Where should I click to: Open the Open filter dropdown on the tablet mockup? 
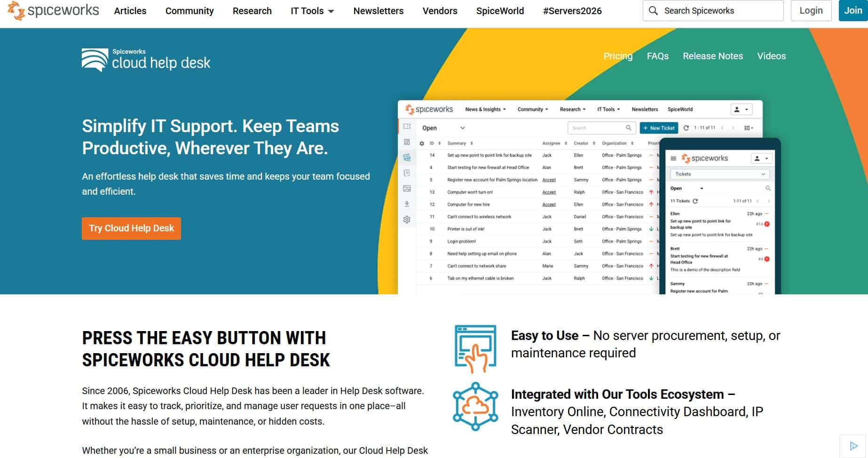[x=687, y=188]
